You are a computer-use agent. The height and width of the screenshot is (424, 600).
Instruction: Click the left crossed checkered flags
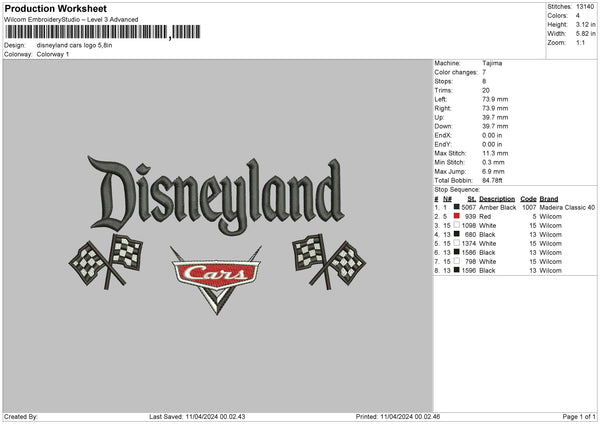pos(106,261)
